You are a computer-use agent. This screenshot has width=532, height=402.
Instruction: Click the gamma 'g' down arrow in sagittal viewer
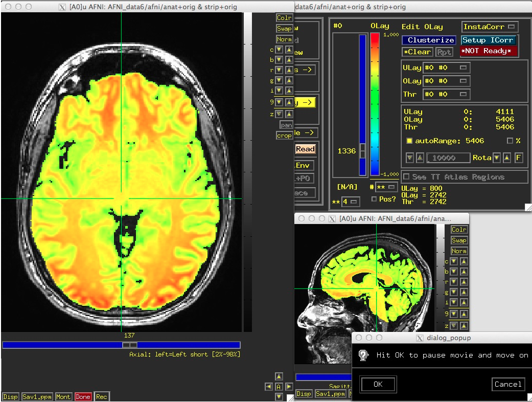click(454, 292)
